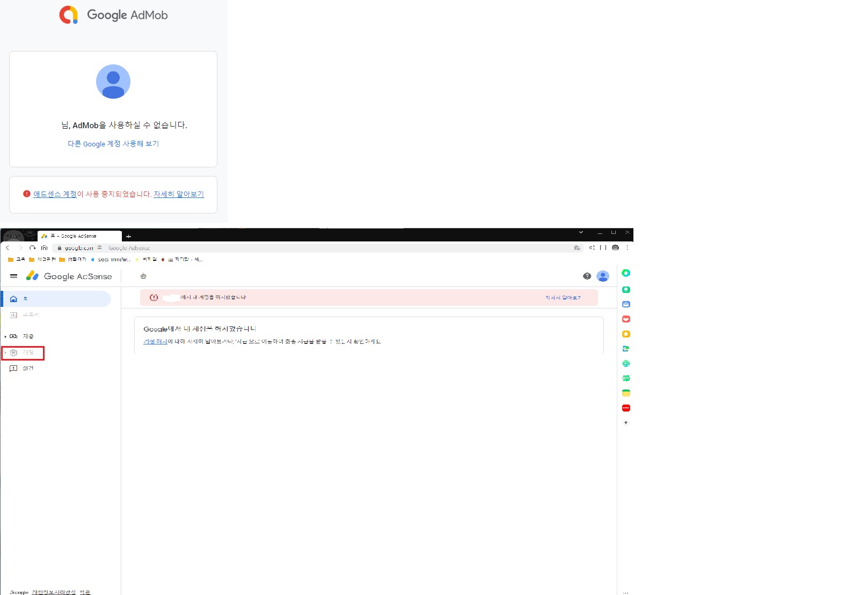Screen dimensions: 868x595
Task: Open the terms footer link
Action: tap(85, 592)
